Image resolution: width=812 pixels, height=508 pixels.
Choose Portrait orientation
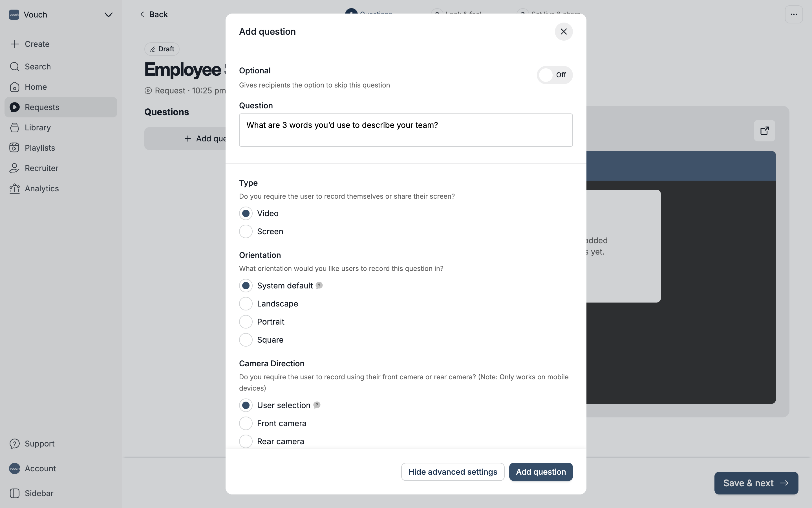(x=246, y=322)
